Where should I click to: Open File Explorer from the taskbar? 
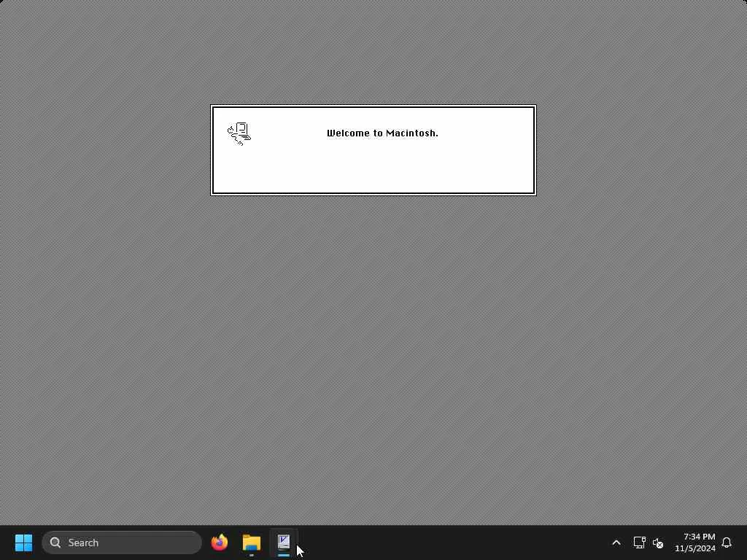252,542
